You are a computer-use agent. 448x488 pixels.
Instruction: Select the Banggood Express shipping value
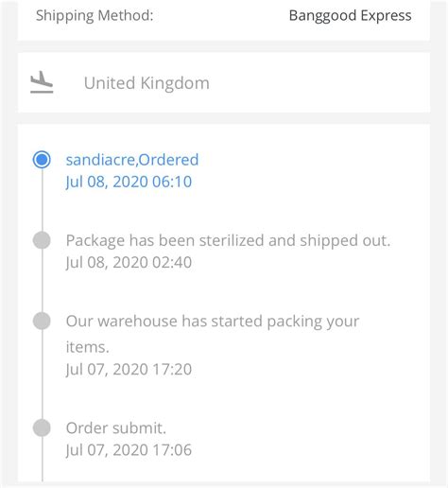(350, 15)
